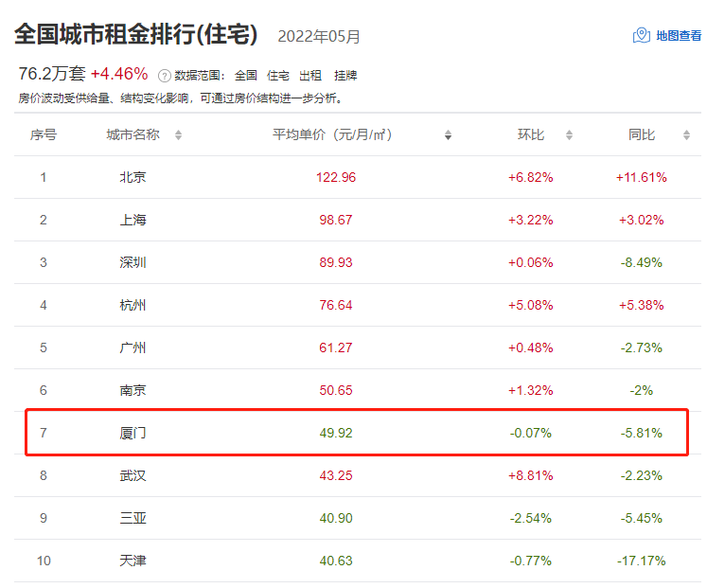Sort by 城市名称 arrows
This screenshot has width=707, height=588.
[x=179, y=134]
